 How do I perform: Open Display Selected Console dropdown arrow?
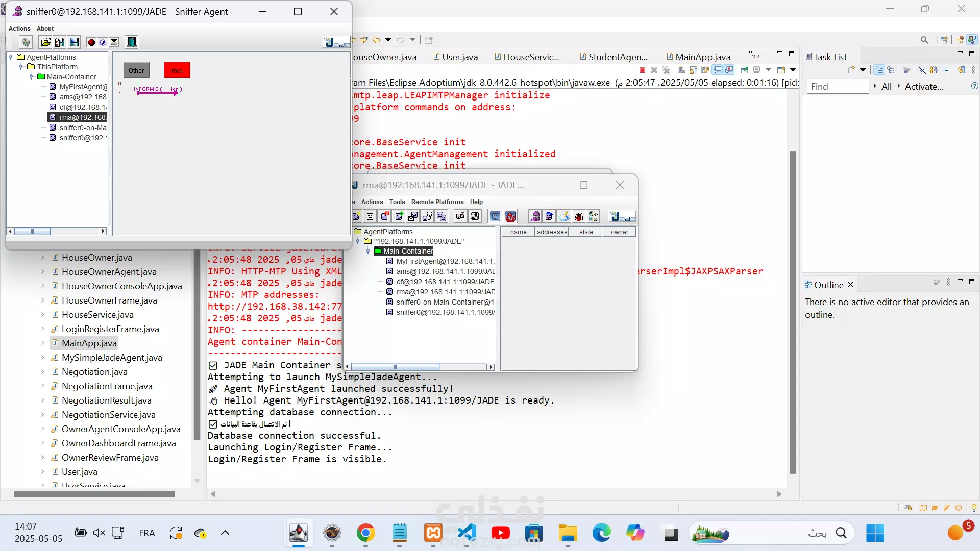point(768,70)
